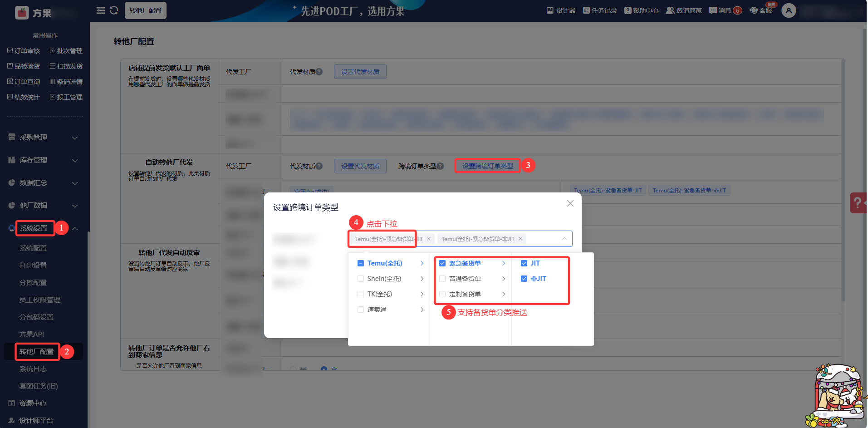Check the TK(全托) checkbox

point(361,294)
